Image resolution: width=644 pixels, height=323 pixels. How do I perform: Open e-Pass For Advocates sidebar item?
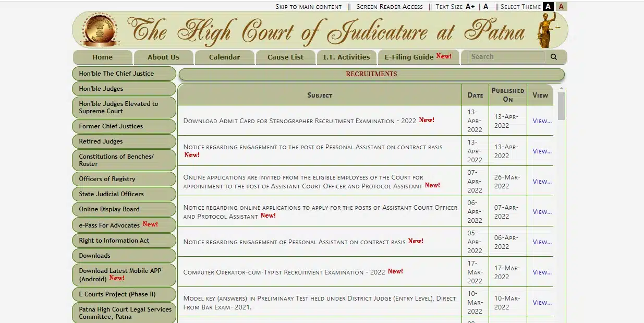click(124, 225)
